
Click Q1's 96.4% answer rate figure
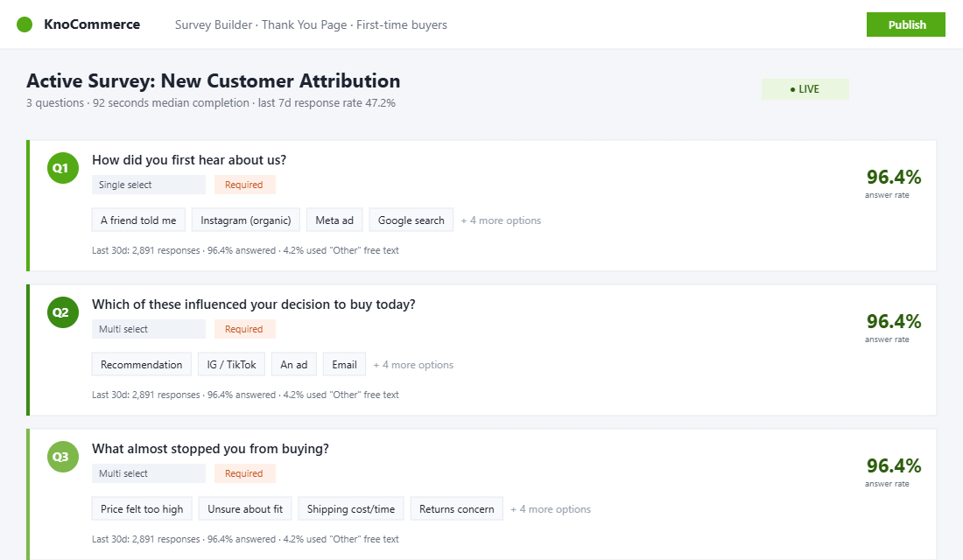894,178
